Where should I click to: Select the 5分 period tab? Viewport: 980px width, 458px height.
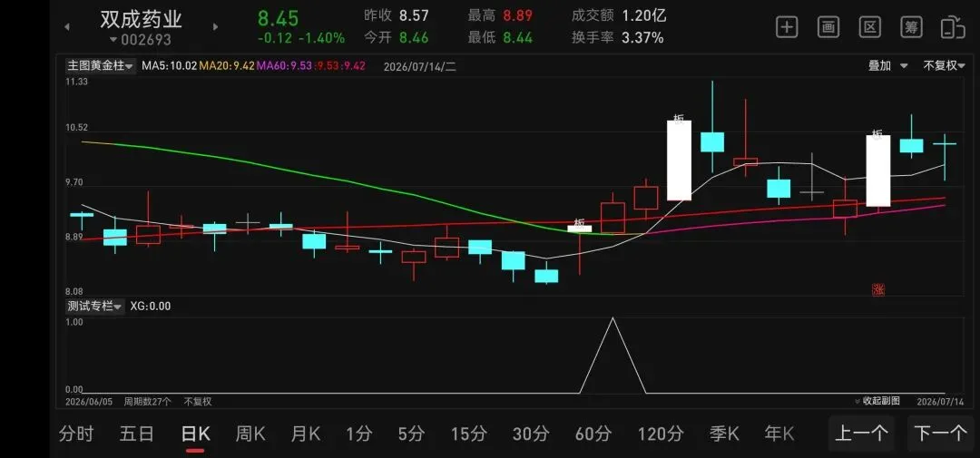pos(411,434)
